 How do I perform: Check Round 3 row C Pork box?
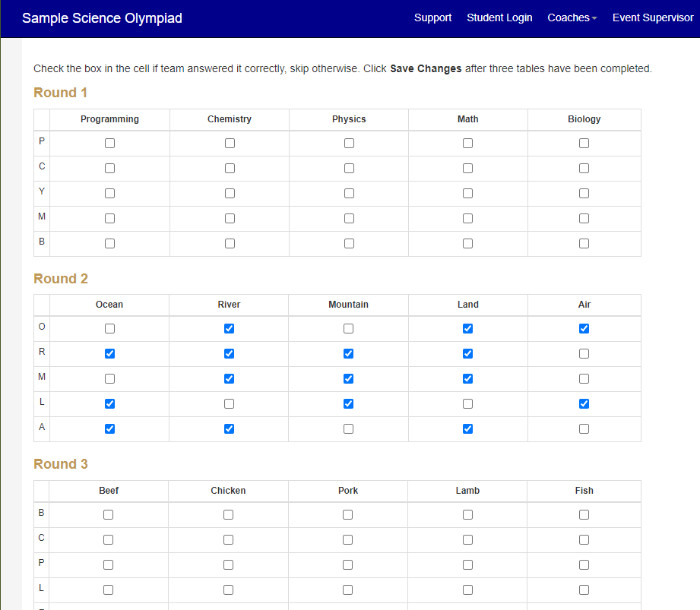click(348, 539)
